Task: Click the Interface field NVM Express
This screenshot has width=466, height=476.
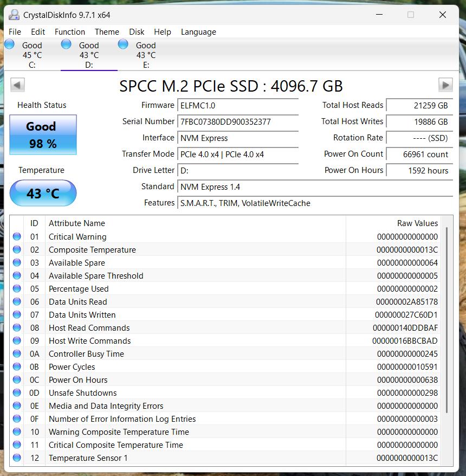Action: coord(238,138)
